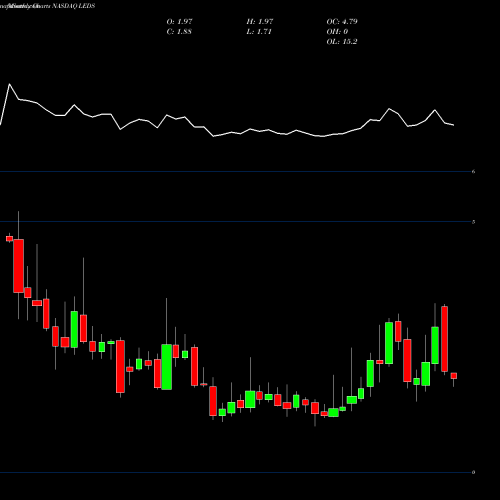Click the 'OC: 4.79' reading
This screenshot has width=500, height=500.
tap(342, 21)
